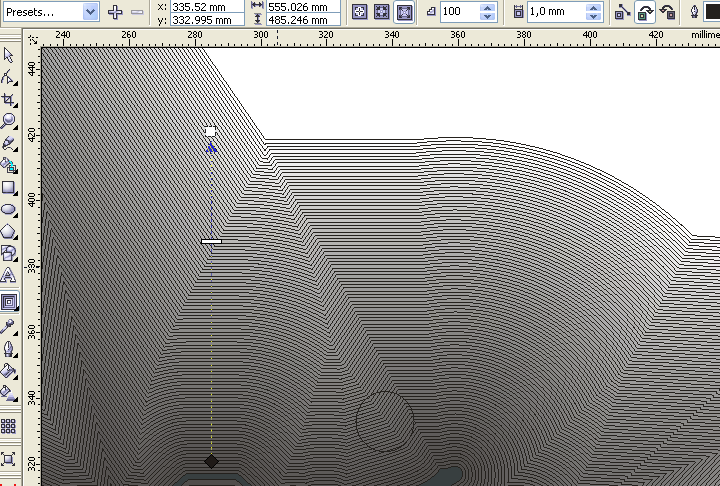The image size is (720, 486).
Task: Click the contour offset slider bar handle
Action: (x=211, y=241)
